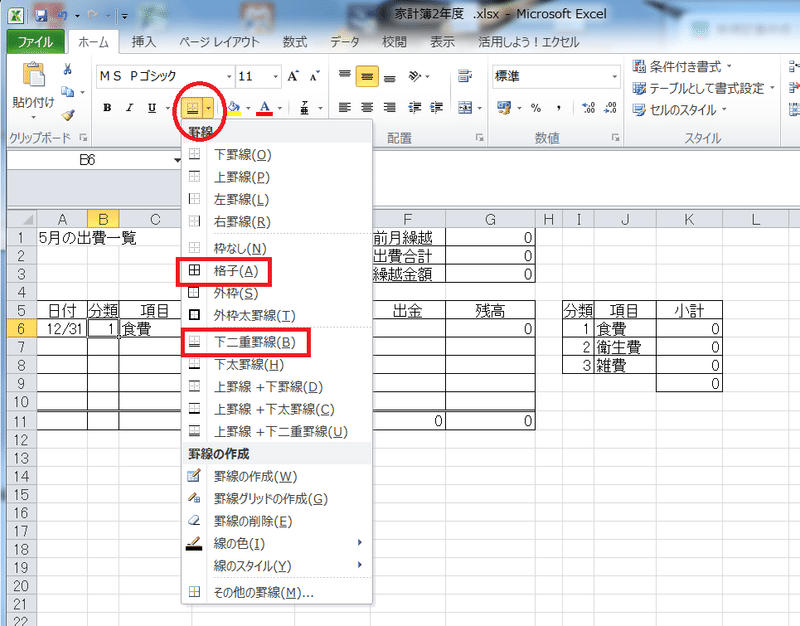This screenshot has height=626, width=800.
Task: Click the Undo arrow icon
Action: [63, 16]
